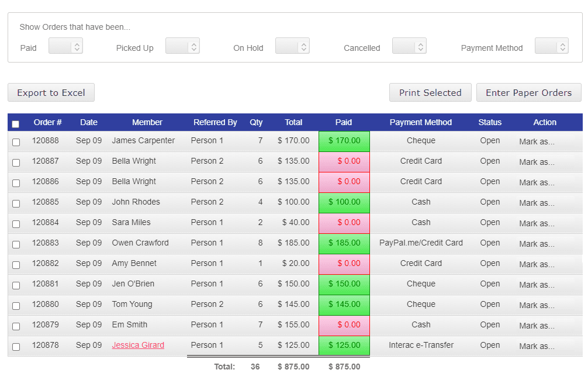Select order 120879 checkbox

[x=16, y=326]
